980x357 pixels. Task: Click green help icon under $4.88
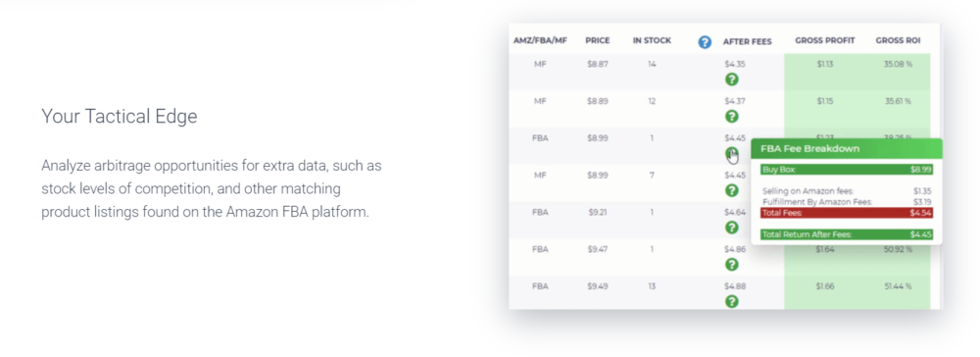point(732,301)
